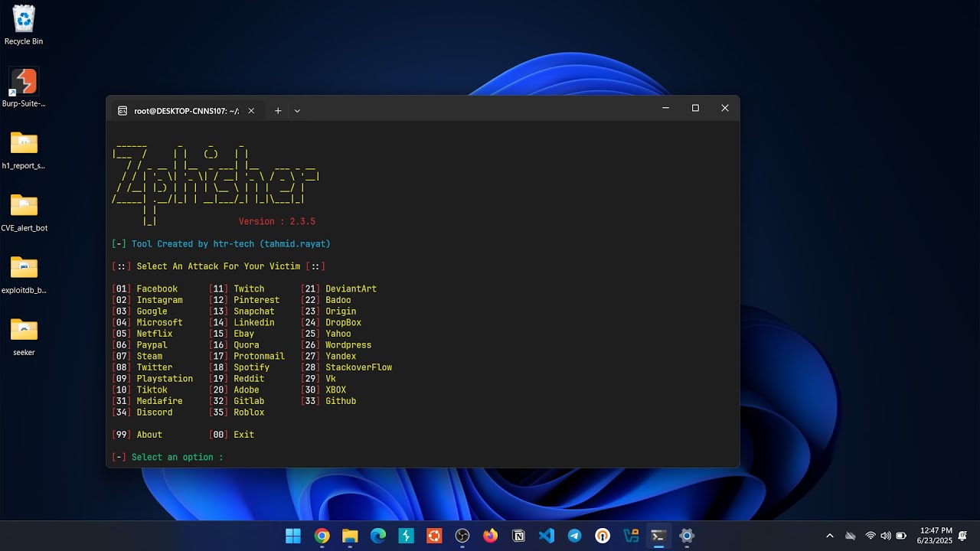Open notifications bell in system tray
The height and width of the screenshot is (551, 980).
[962, 536]
